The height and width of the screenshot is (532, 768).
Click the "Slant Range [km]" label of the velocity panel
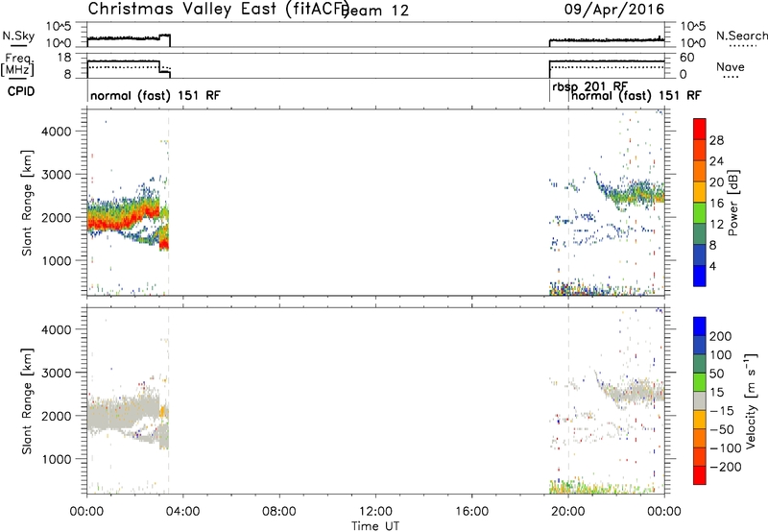coord(27,400)
